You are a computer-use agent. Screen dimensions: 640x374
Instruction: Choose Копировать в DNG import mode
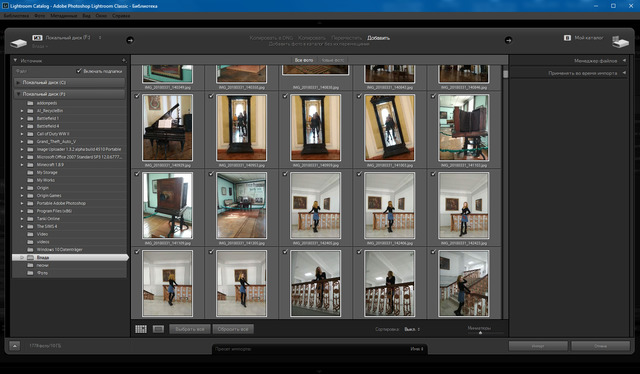(271, 38)
